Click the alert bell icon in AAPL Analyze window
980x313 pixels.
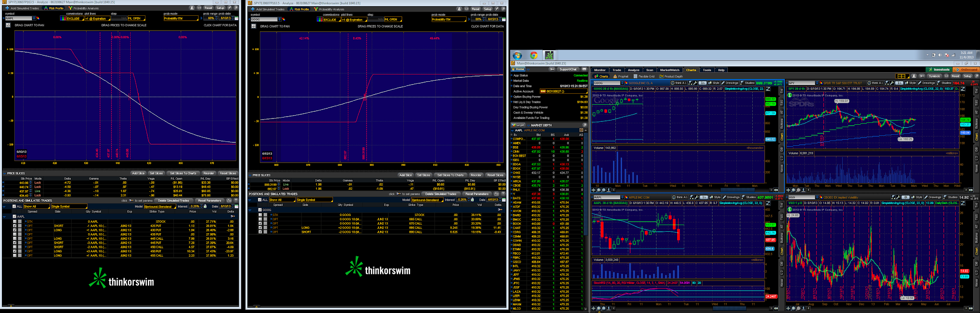point(192,8)
